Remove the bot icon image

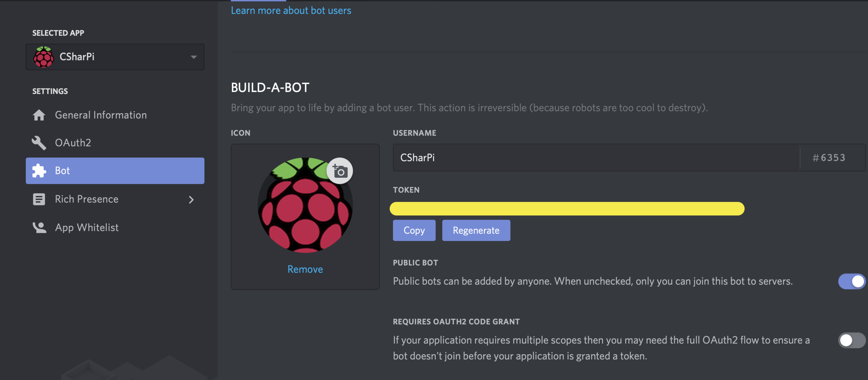(305, 269)
